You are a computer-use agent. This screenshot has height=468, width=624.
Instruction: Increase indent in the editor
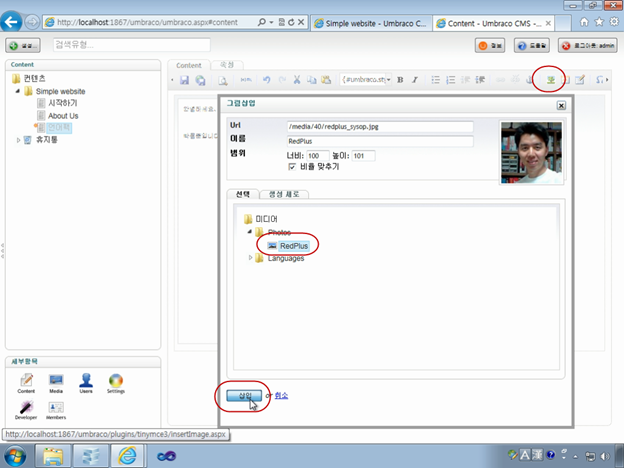(x=480, y=80)
